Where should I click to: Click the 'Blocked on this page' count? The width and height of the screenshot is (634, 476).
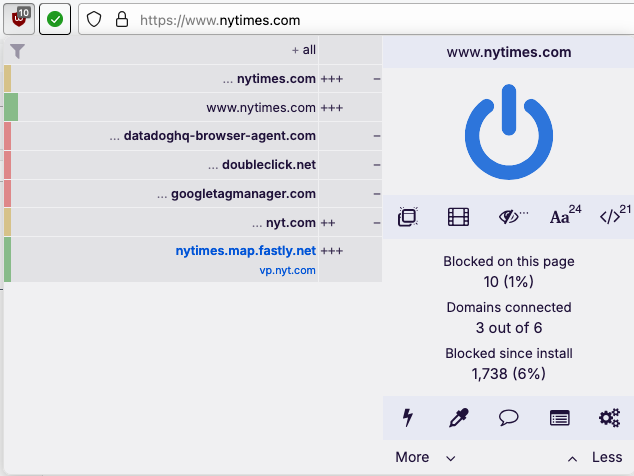point(509,281)
